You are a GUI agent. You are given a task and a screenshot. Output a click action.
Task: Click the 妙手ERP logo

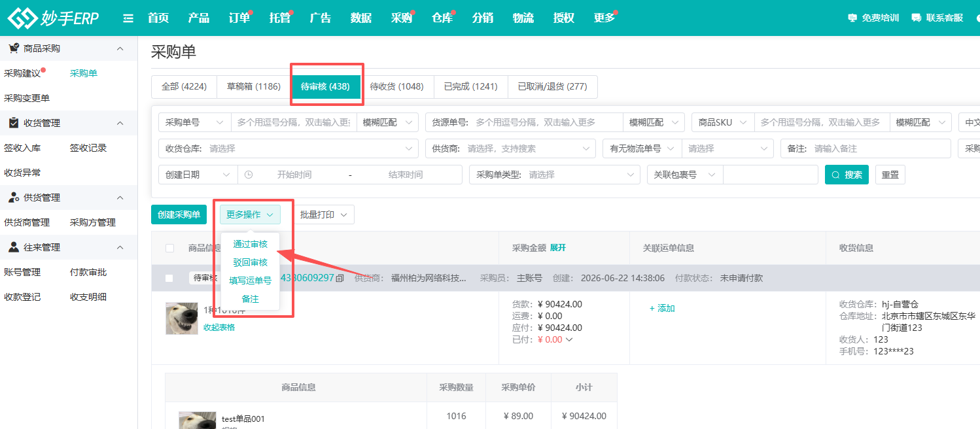coord(53,18)
